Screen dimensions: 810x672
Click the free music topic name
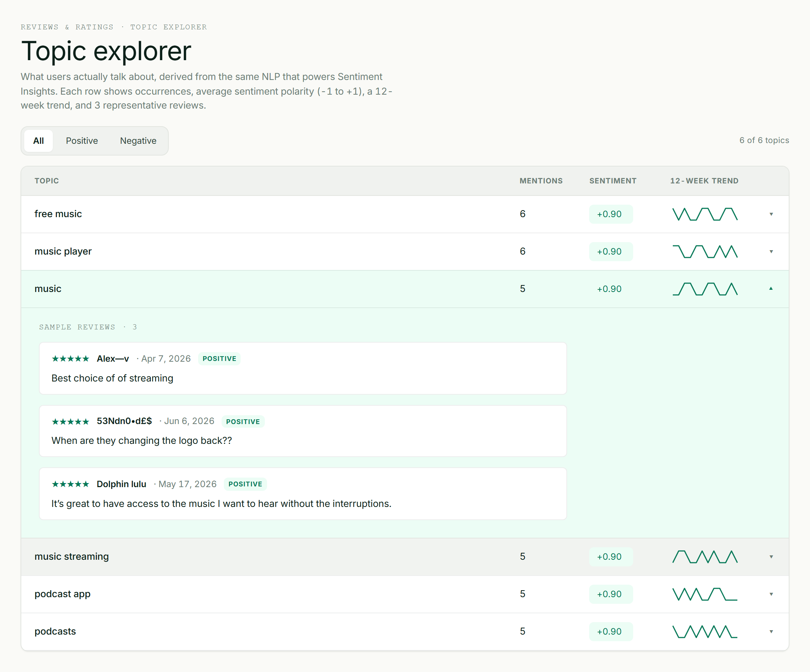pyautogui.click(x=58, y=214)
